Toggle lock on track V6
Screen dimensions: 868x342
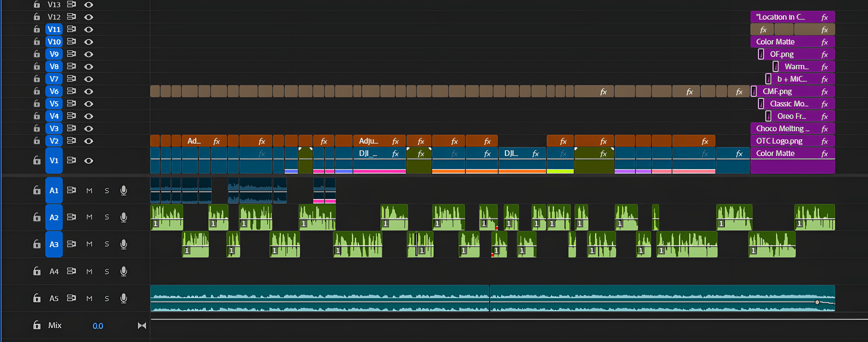[x=37, y=91]
